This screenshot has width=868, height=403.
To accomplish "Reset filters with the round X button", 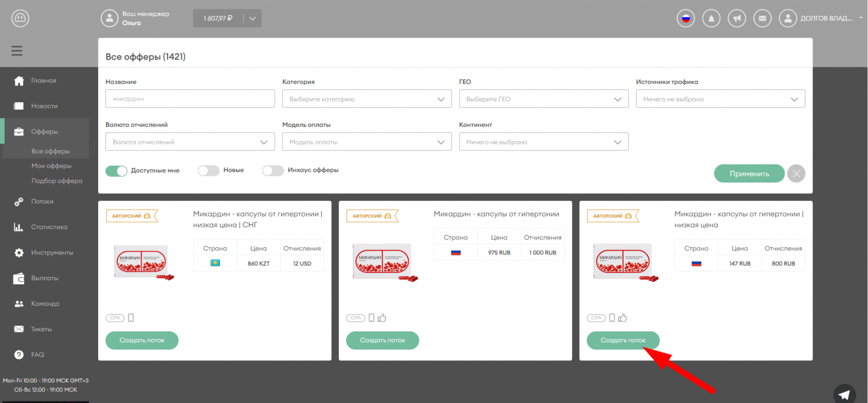I will (796, 174).
